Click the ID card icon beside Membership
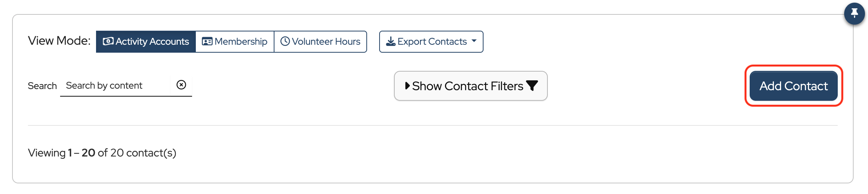Image resolution: width=868 pixels, height=194 pixels. click(x=207, y=41)
